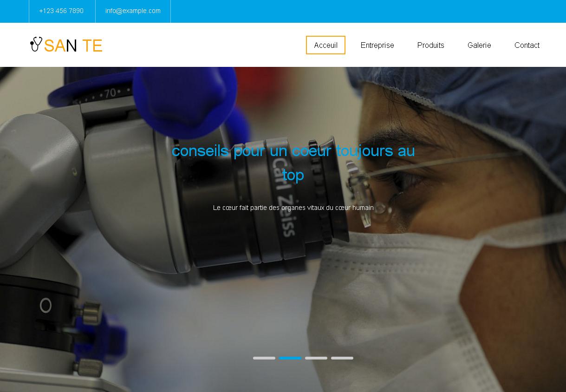Jump to the third carousel slide
Image resolution: width=566 pixels, height=392 pixels.
(316, 358)
